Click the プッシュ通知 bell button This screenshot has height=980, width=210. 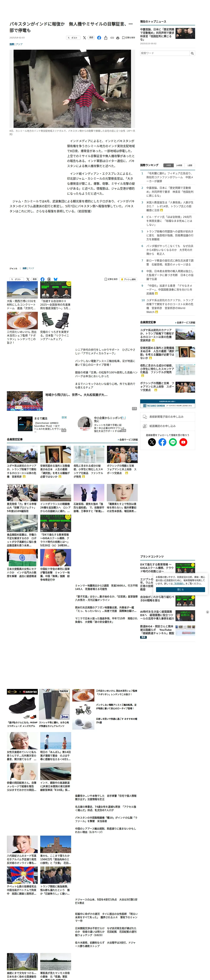click(128, 279)
